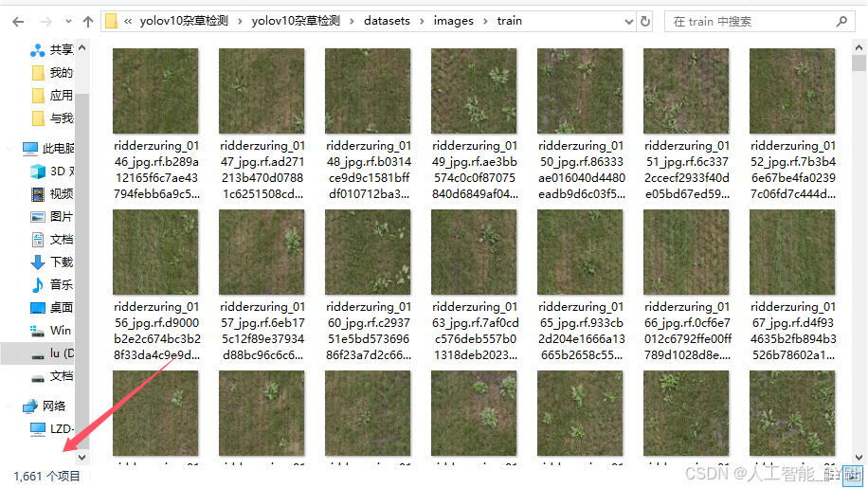Click the folder icon in address bar
This screenshot has width=868, height=488.
coord(111,21)
